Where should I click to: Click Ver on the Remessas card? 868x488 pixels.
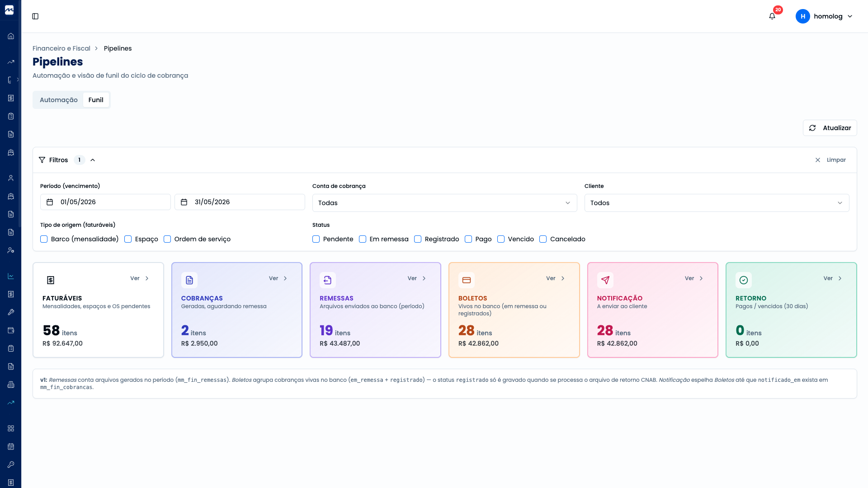click(417, 278)
